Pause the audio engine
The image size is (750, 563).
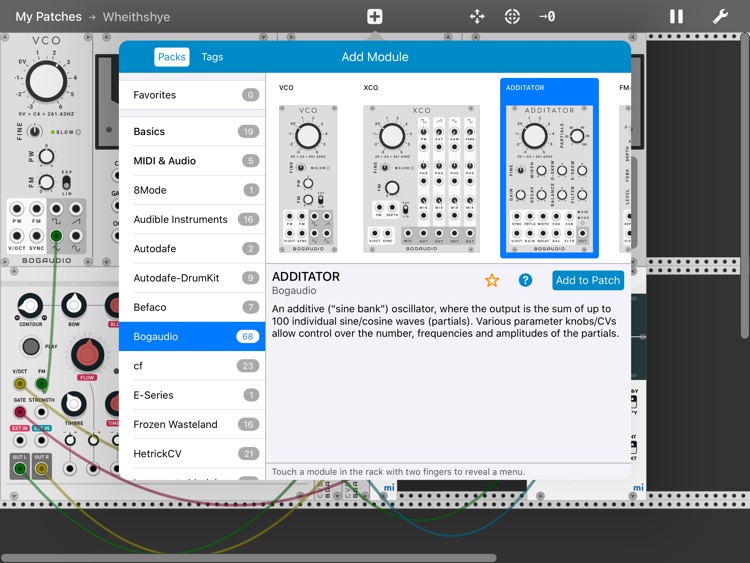coord(676,17)
